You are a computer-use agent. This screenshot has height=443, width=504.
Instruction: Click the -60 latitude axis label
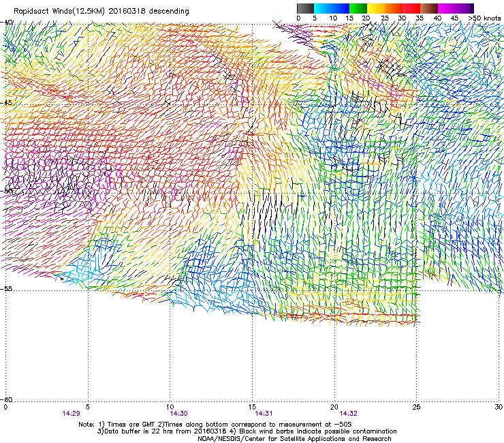[6, 399]
